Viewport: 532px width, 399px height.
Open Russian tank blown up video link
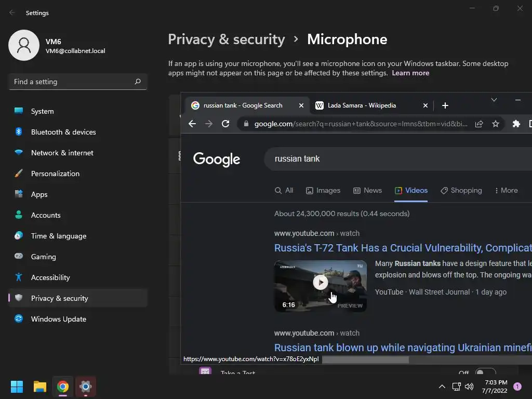(x=403, y=348)
